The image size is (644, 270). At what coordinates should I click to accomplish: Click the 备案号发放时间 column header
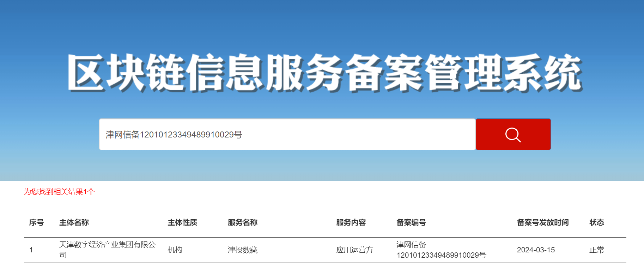(543, 222)
